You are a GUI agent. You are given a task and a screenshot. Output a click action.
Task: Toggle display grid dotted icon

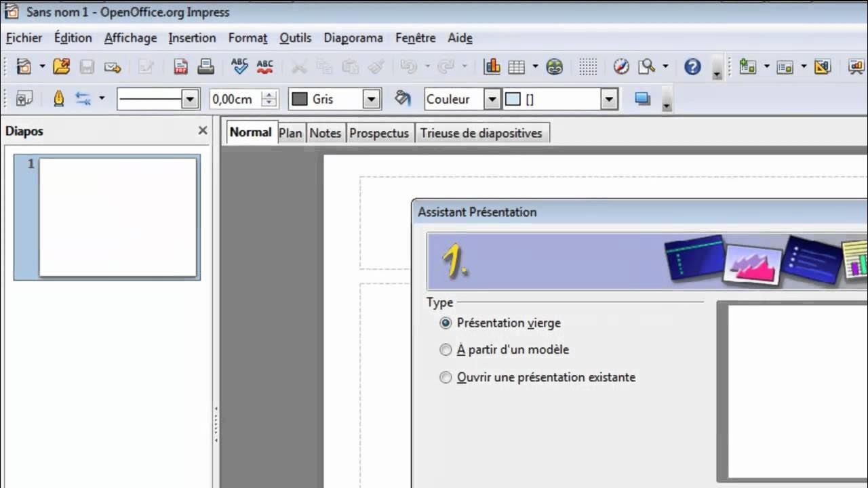tap(588, 66)
